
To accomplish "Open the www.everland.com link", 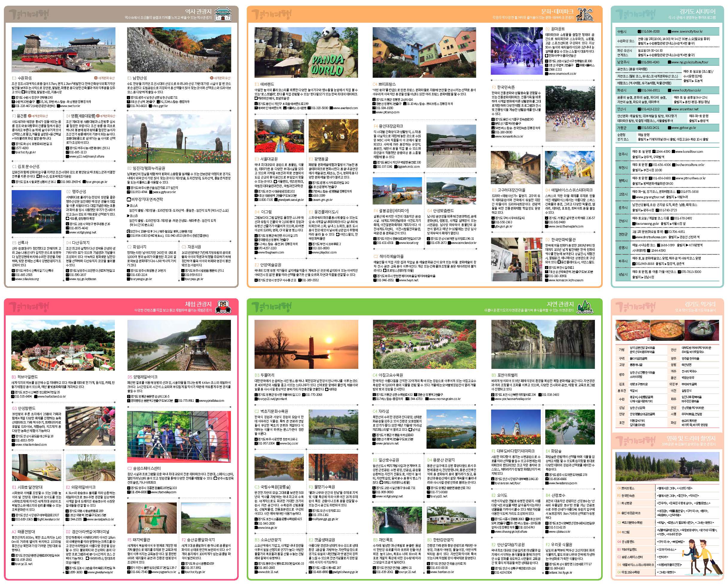I will tap(345, 108).
